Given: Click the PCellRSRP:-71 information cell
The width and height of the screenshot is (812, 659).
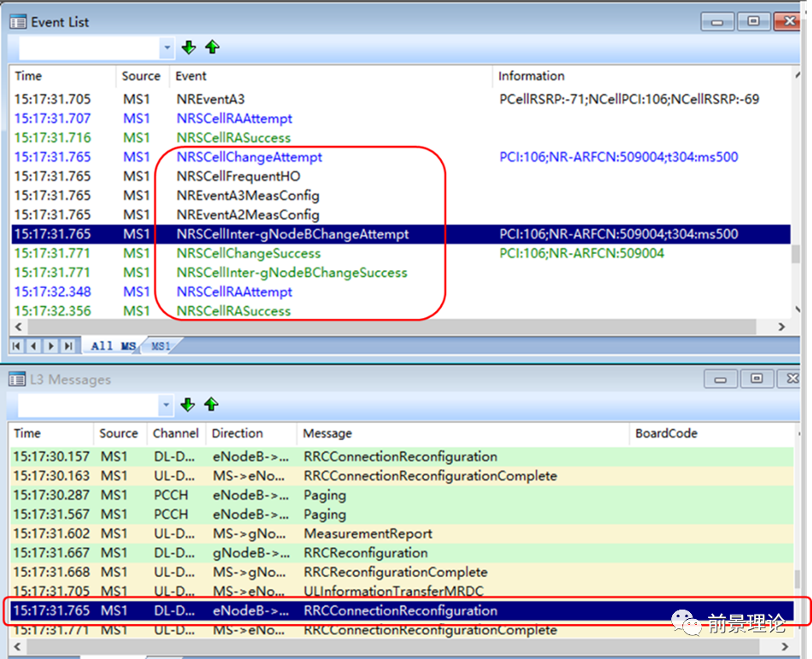Looking at the screenshot, I should pos(629,99).
